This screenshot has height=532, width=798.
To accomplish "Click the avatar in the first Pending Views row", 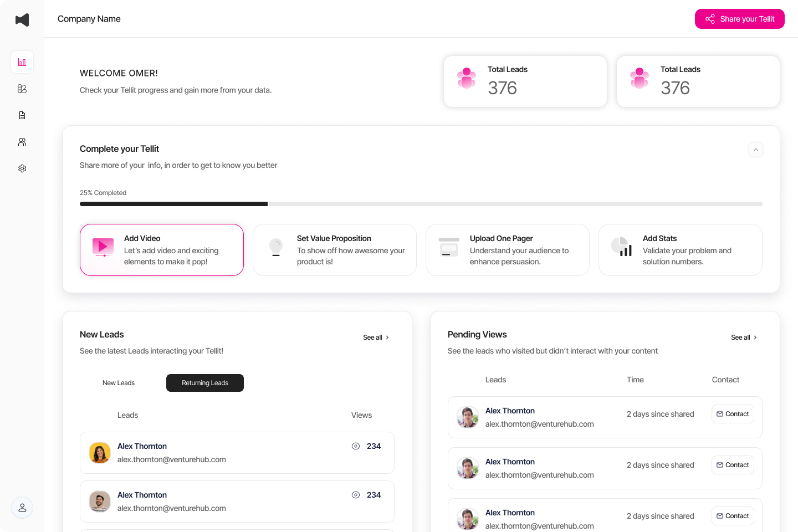I will tap(468, 417).
